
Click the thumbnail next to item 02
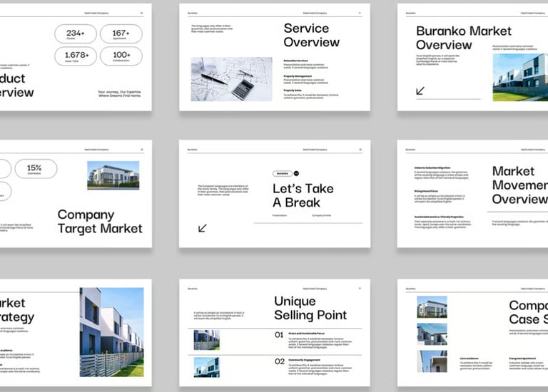pyautogui.click(x=206, y=367)
